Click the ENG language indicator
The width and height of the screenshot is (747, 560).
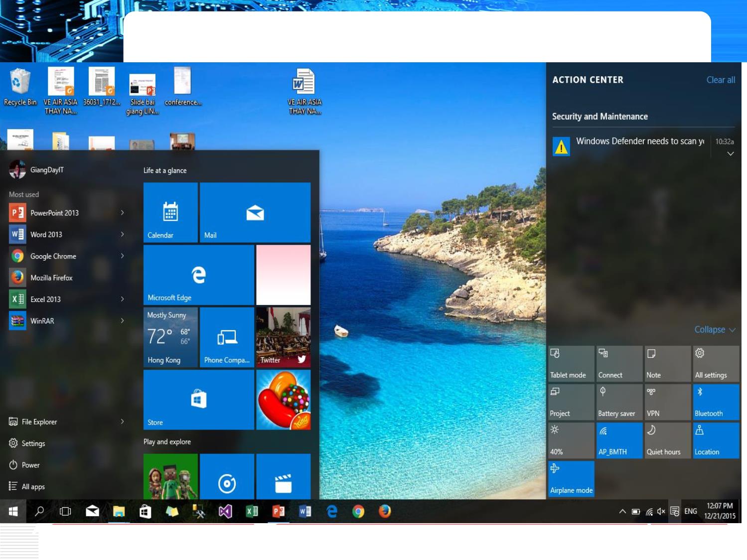[x=691, y=511]
